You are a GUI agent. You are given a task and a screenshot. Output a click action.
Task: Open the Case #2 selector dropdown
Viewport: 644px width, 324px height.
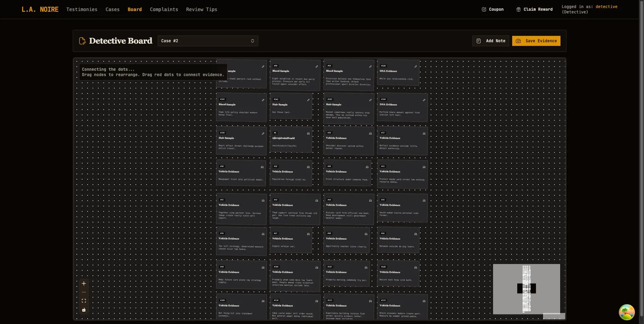click(208, 41)
